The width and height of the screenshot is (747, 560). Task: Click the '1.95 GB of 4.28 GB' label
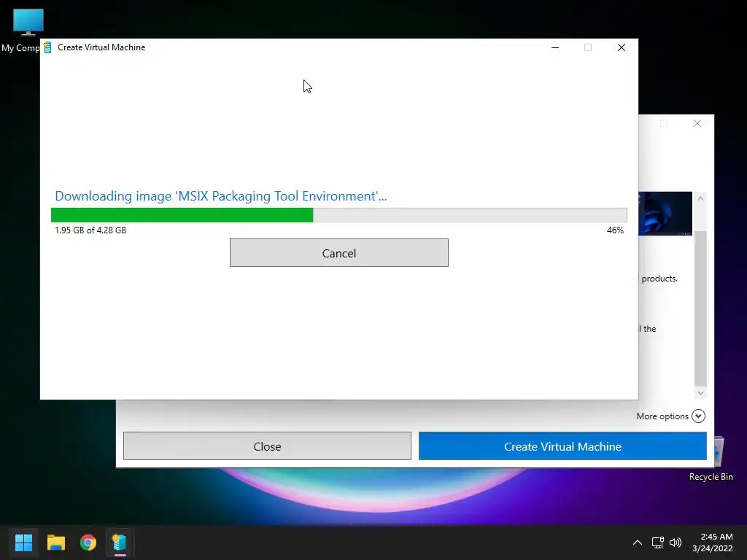(90, 230)
